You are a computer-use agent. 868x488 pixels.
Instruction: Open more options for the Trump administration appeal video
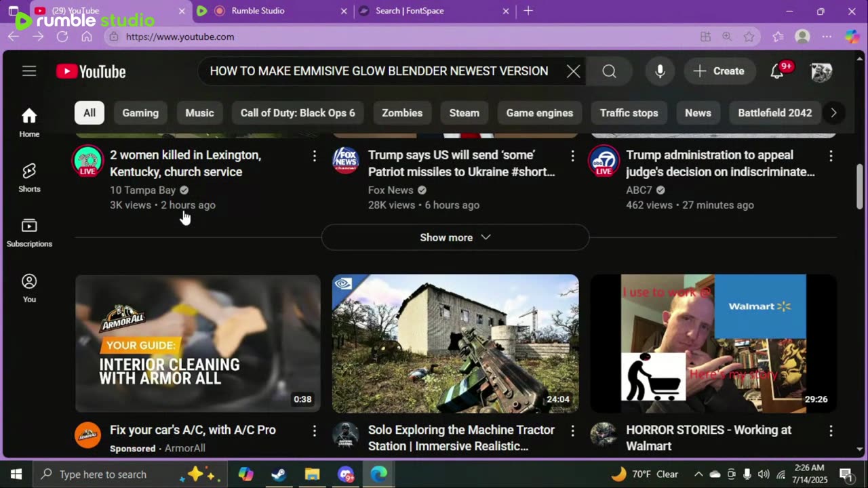pos(831,157)
